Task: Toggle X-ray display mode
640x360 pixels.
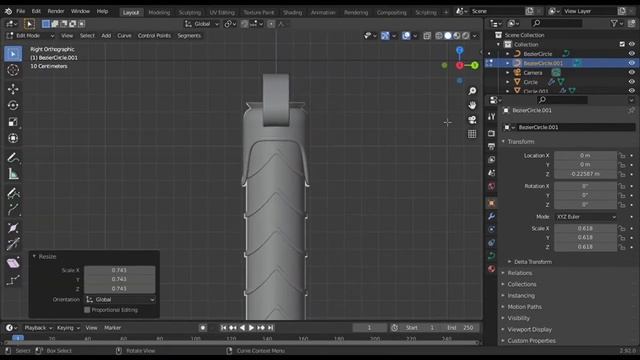Action: 427,36
